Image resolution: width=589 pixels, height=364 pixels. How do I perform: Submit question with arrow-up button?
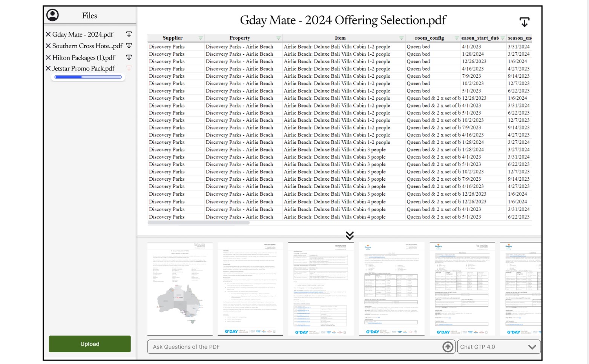pyautogui.click(x=448, y=347)
